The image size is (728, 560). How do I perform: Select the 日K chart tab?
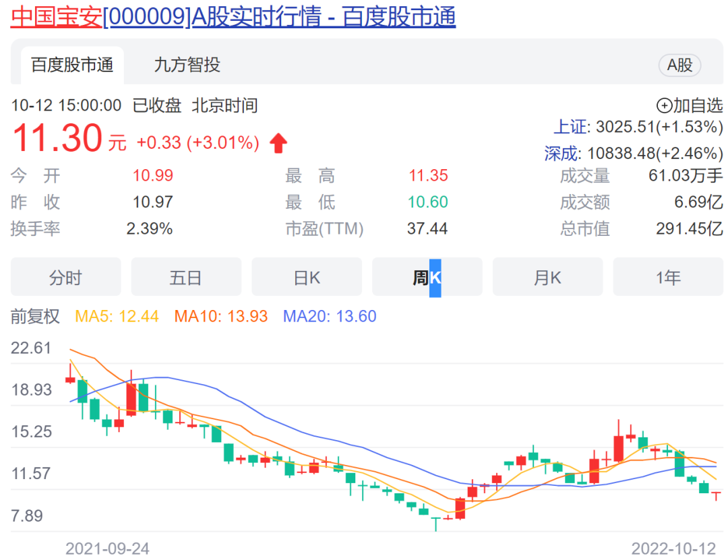tap(307, 277)
